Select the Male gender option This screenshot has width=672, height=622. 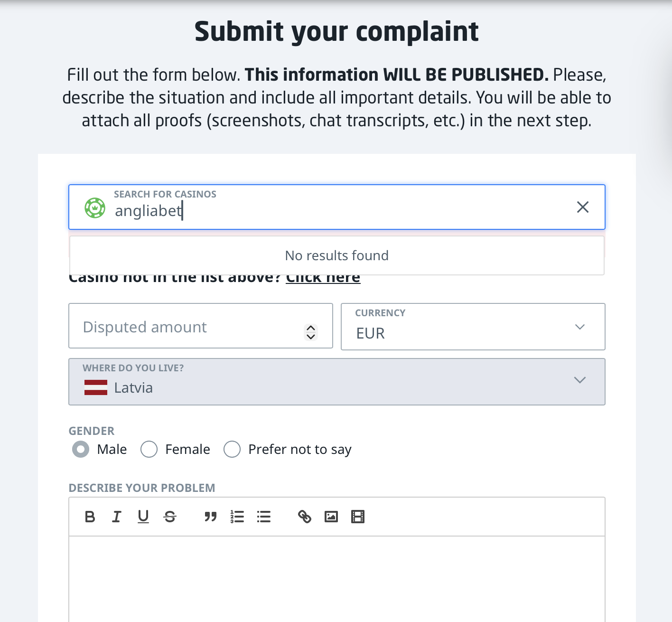click(81, 449)
